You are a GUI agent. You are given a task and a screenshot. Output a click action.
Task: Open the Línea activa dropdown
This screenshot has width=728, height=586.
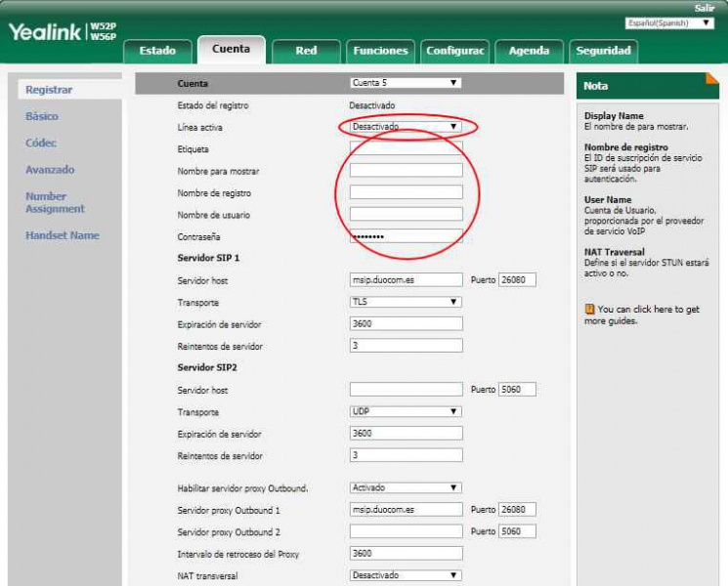pyautogui.click(x=405, y=127)
